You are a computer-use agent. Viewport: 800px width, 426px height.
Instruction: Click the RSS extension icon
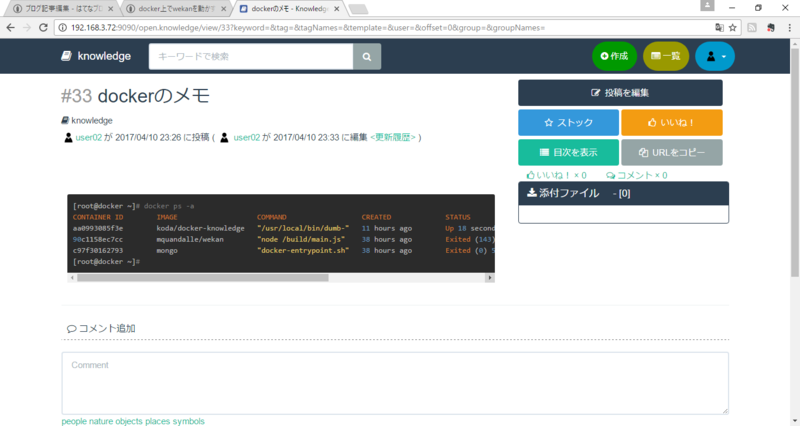tap(752, 28)
